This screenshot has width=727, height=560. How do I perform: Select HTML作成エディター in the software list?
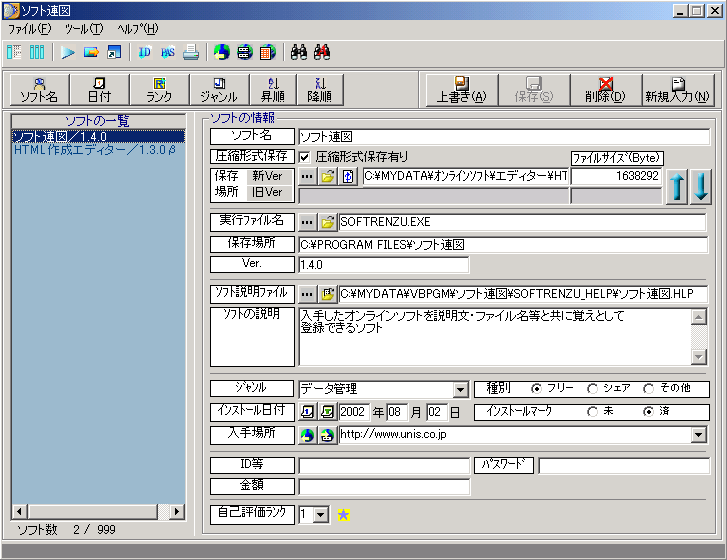[x=95, y=150]
